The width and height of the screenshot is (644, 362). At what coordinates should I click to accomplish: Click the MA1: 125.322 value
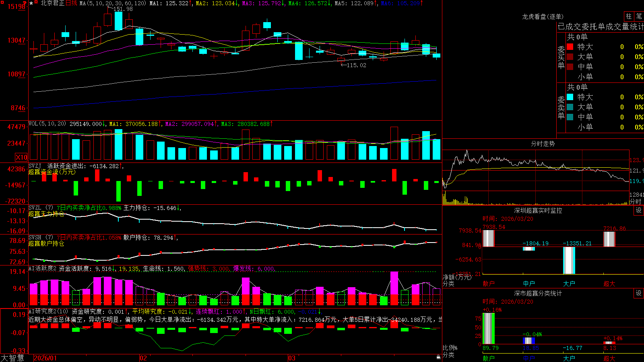[171, 3]
